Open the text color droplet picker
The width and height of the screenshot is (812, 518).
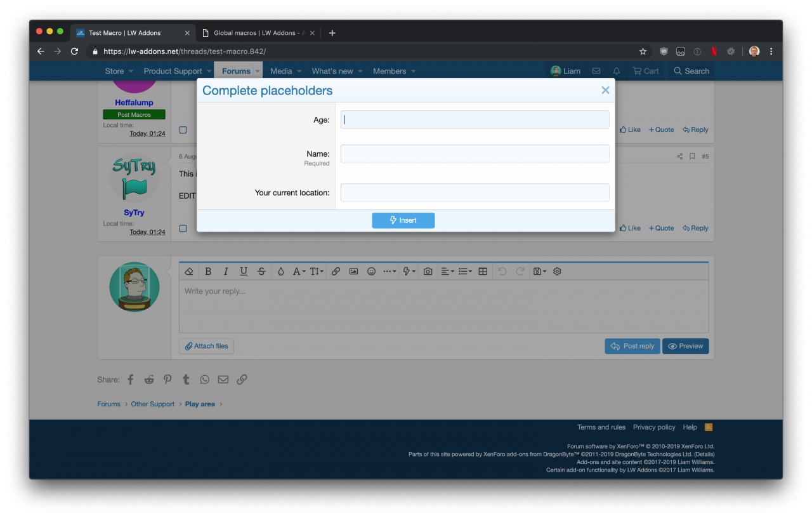[x=280, y=272]
